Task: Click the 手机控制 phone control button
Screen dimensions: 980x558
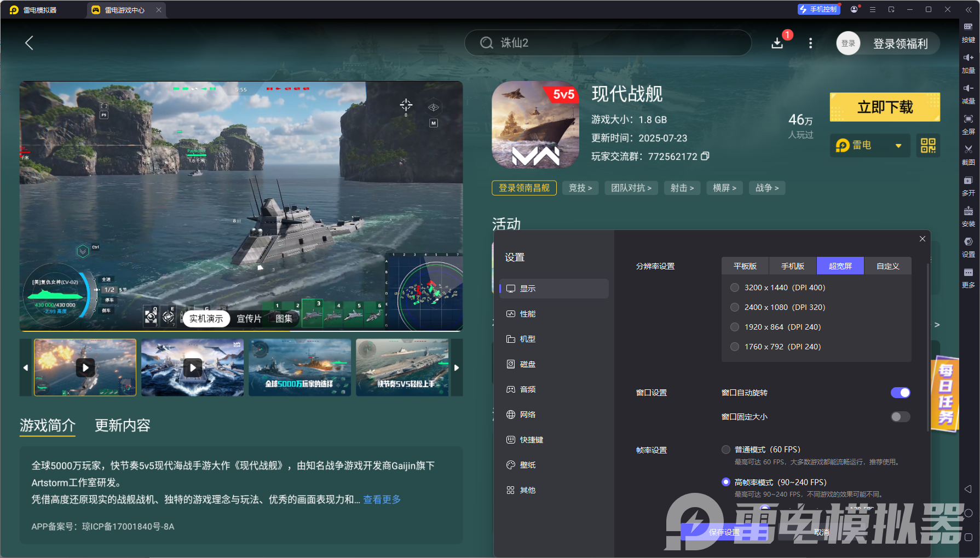Action: click(819, 9)
